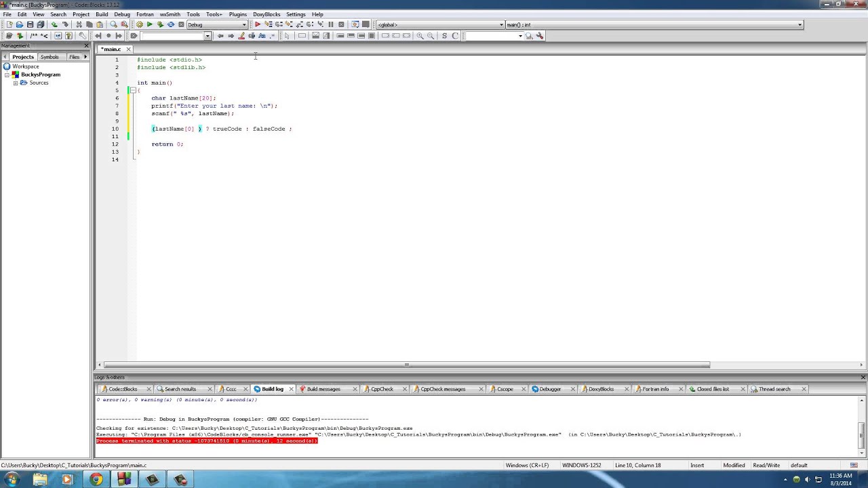Run the program with the green Run icon
Viewport: 868px width, 488px height.
click(150, 24)
